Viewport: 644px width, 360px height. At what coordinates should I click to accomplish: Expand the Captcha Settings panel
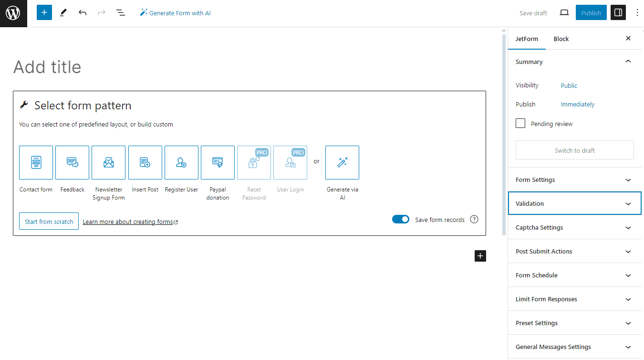pyautogui.click(x=574, y=228)
